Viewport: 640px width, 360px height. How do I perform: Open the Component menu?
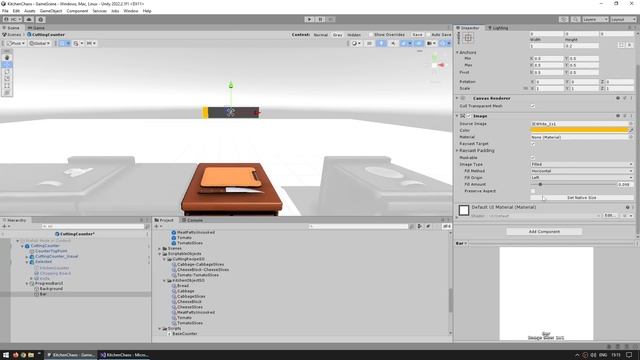pos(77,11)
